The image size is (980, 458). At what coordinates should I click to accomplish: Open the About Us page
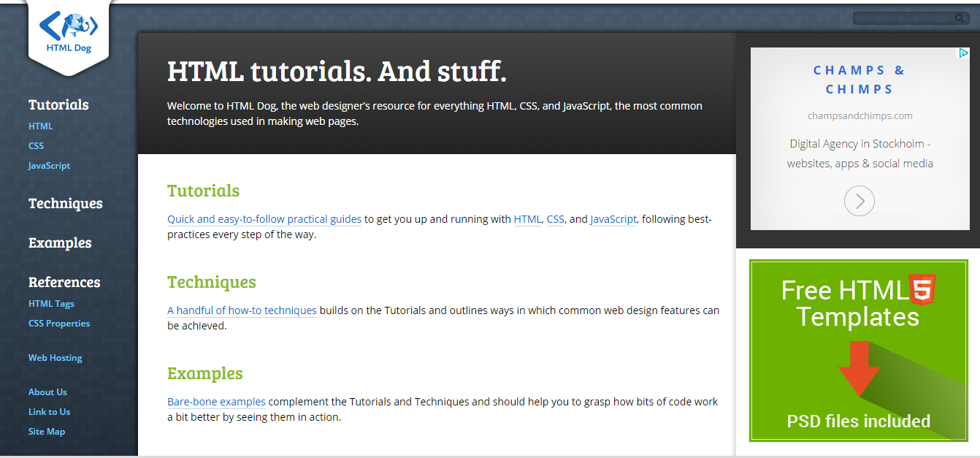(47, 392)
